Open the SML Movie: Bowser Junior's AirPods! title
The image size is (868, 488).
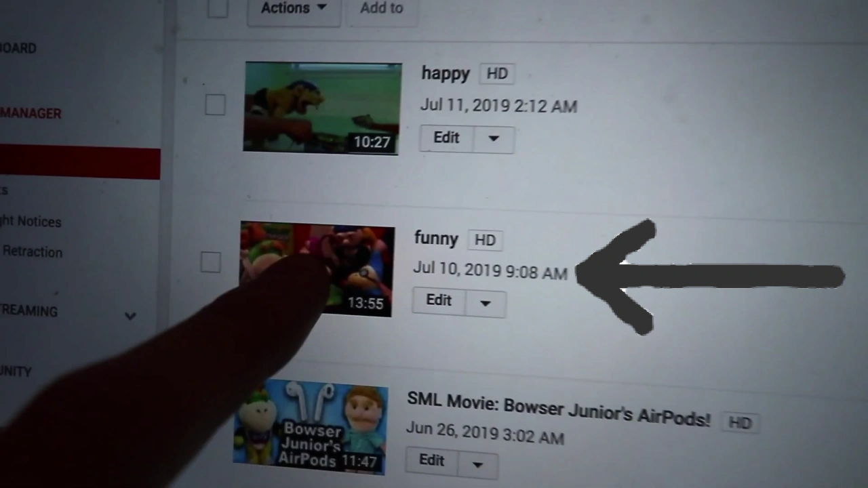tap(558, 409)
